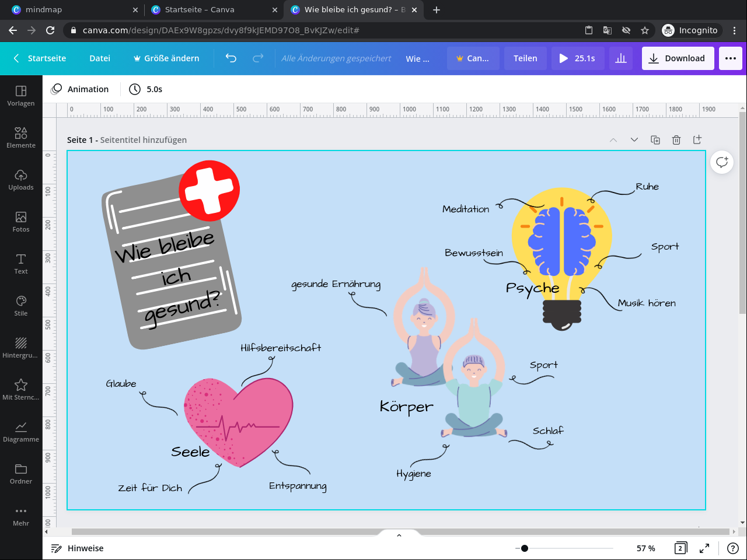Undo the last change
Image resolution: width=747 pixels, height=560 pixels.
[x=231, y=58]
